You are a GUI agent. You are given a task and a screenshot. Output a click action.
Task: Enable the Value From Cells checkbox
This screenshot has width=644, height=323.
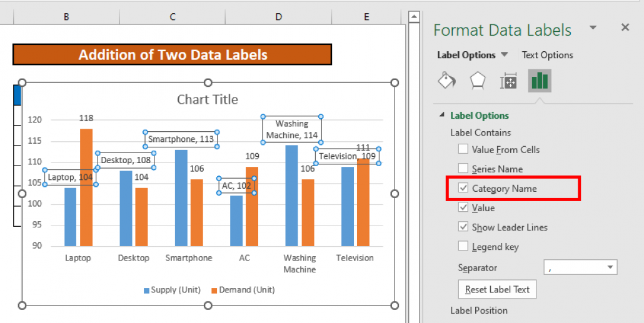[463, 149]
